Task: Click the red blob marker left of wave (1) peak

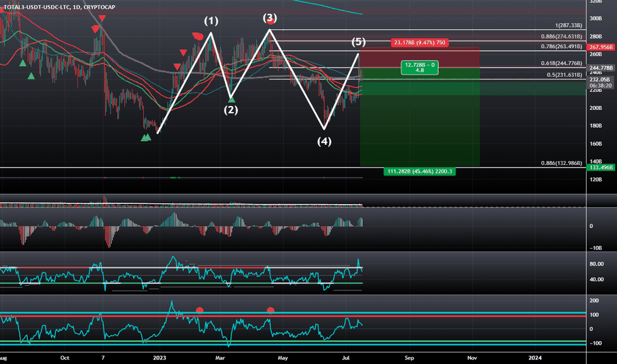Action: pyautogui.click(x=198, y=36)
